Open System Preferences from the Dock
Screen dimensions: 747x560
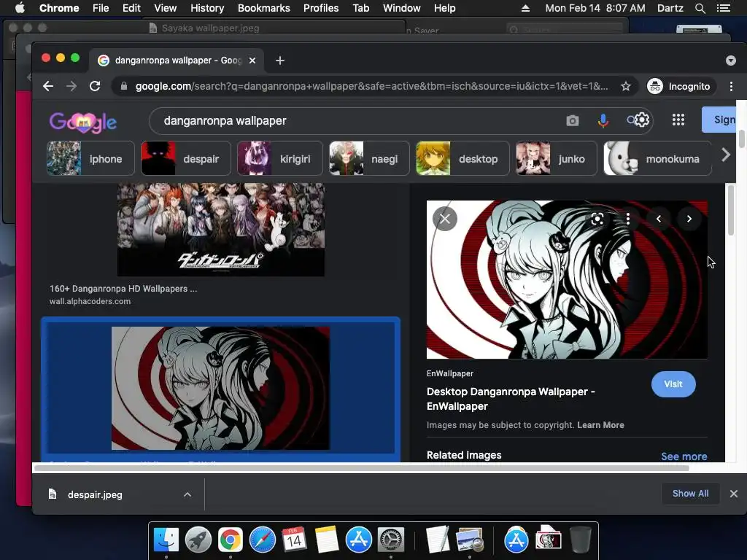click(x=391, y=540)
